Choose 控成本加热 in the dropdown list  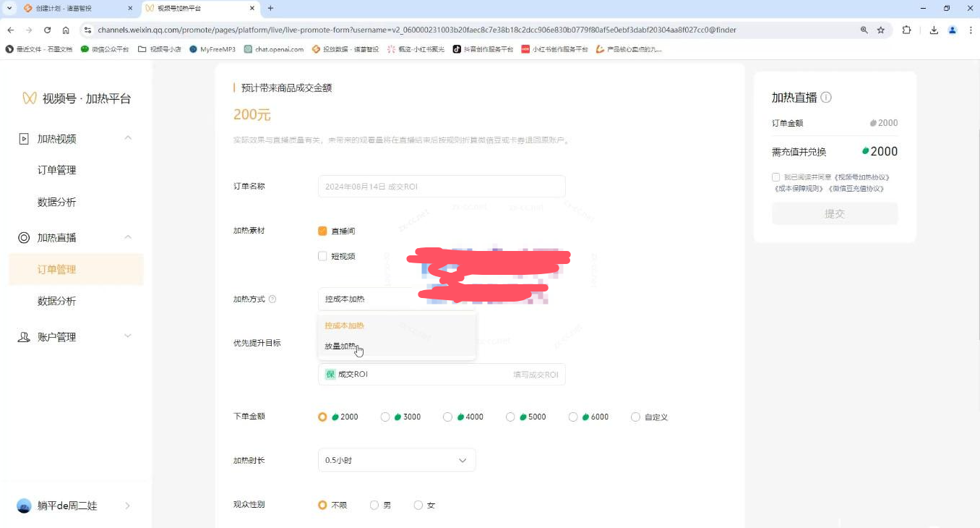tap(397, 325)
